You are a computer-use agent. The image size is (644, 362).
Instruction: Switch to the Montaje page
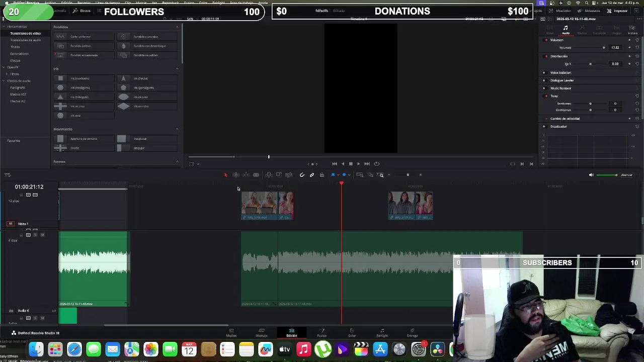[262, 333]
